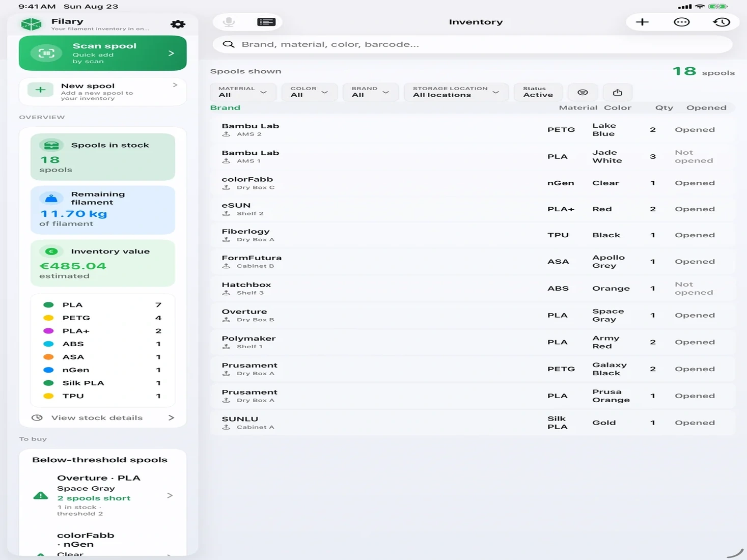Export inventory with the share icon
Image resolution: width=747 pixels, height=560 pixels.
(x=618, y=92)
